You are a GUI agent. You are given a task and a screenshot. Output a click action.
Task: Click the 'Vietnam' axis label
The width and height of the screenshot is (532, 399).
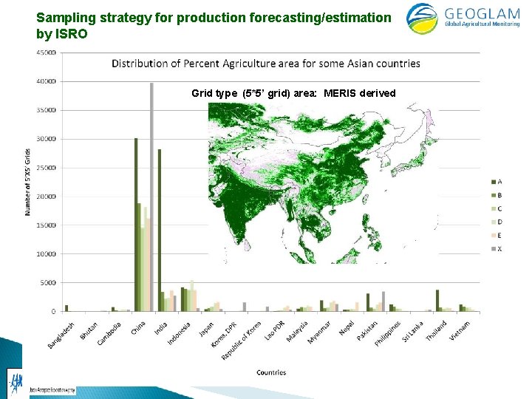coord(460,330)
